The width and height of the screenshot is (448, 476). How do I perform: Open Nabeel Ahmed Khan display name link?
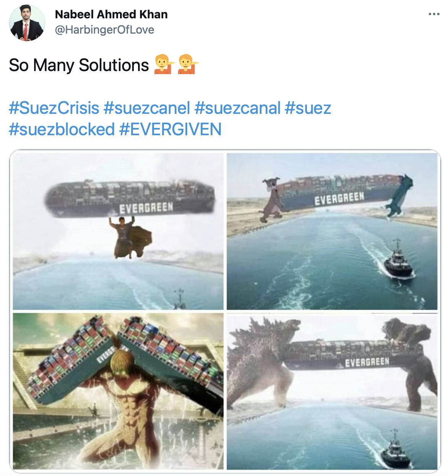(111, 14)
